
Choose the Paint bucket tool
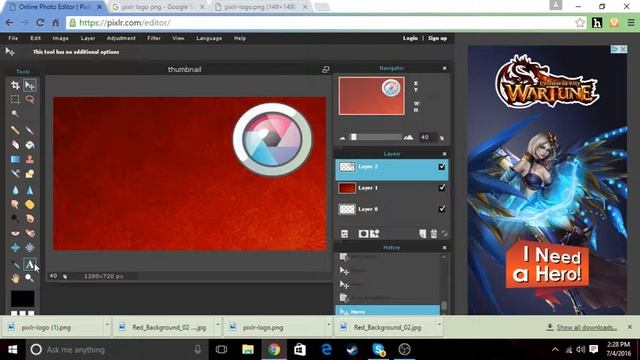(x=30, y=145)
